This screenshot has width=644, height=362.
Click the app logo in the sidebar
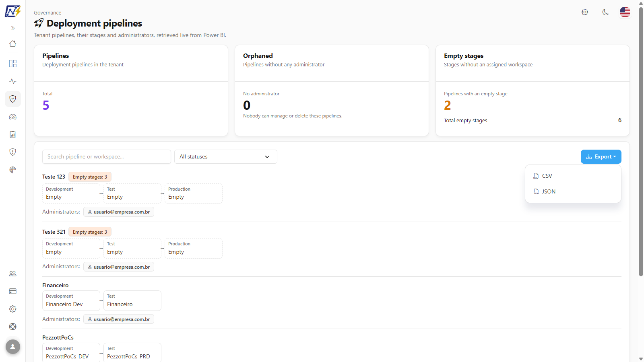pos(12,11)
